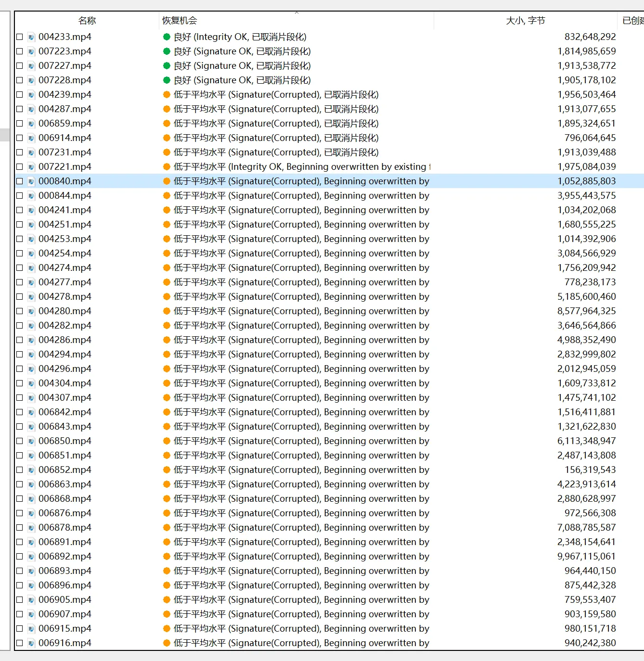Click the video file icon beside 007223.mp4
Screen dimensions: 644x661
pos(31,51)
